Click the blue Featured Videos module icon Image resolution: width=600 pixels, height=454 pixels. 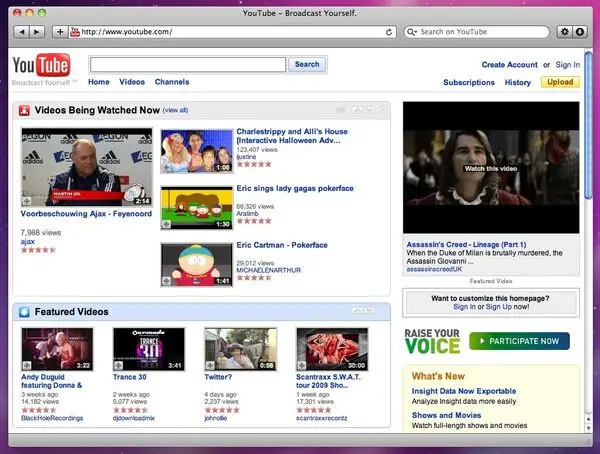click(x=24, y=312)
